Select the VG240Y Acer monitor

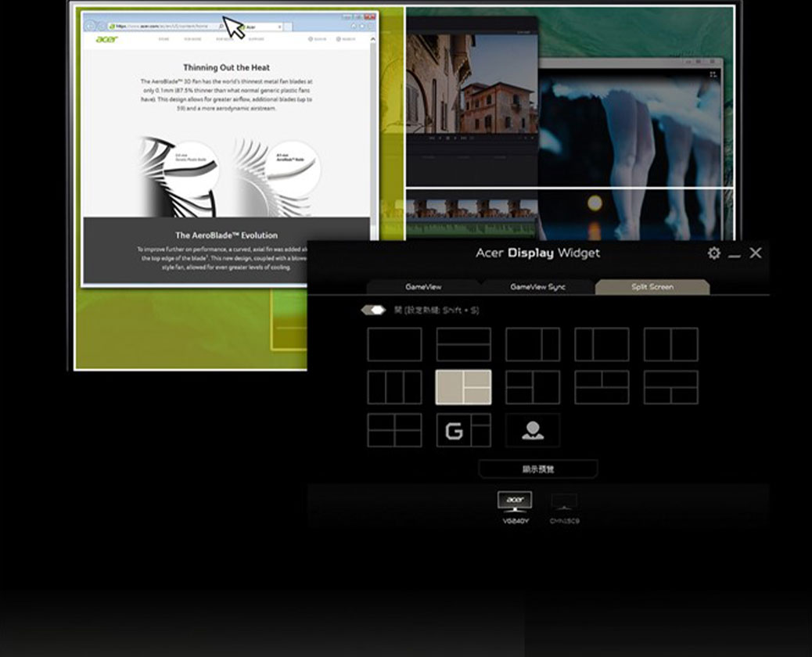515,506
